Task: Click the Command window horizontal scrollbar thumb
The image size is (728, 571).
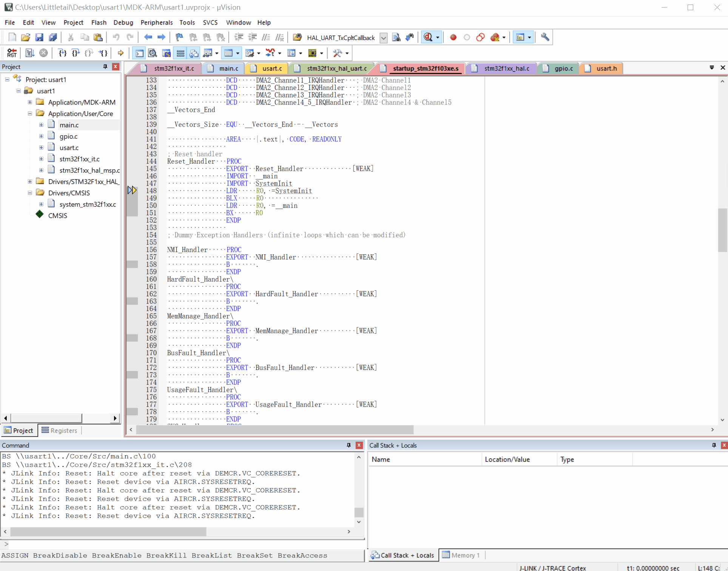Action: pos(108,532)
